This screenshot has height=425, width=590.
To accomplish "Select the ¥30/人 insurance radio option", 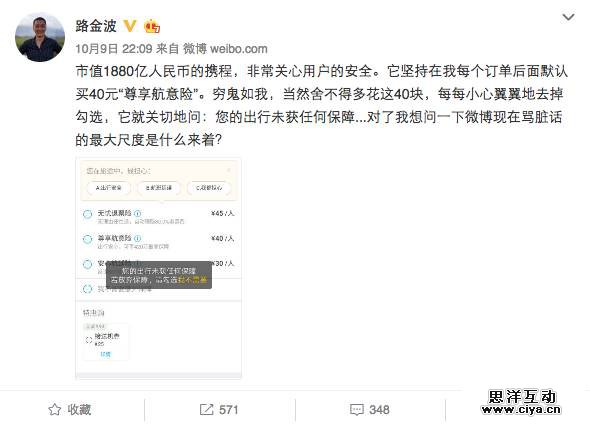I will tap(87, 264).
